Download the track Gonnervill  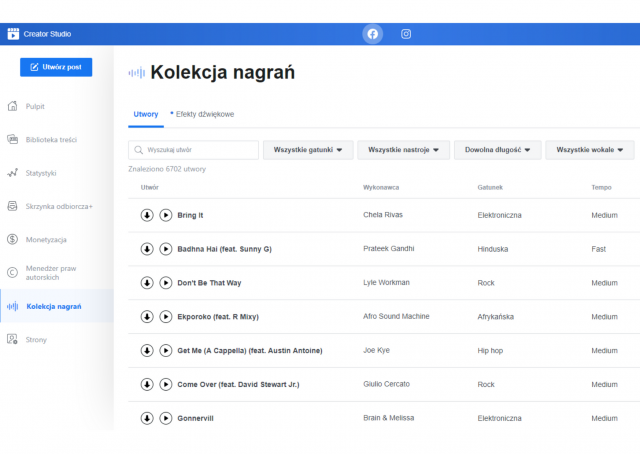click(x=147, y=418)
